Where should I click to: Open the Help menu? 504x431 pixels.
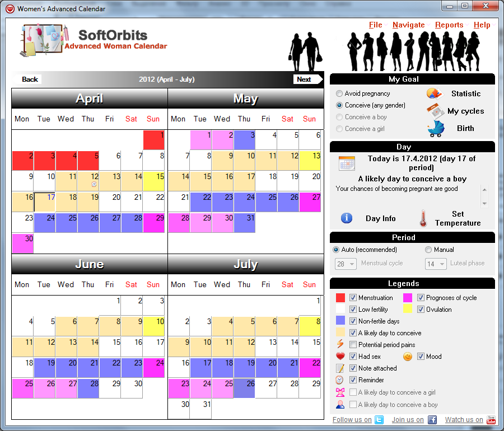point(482,25)
